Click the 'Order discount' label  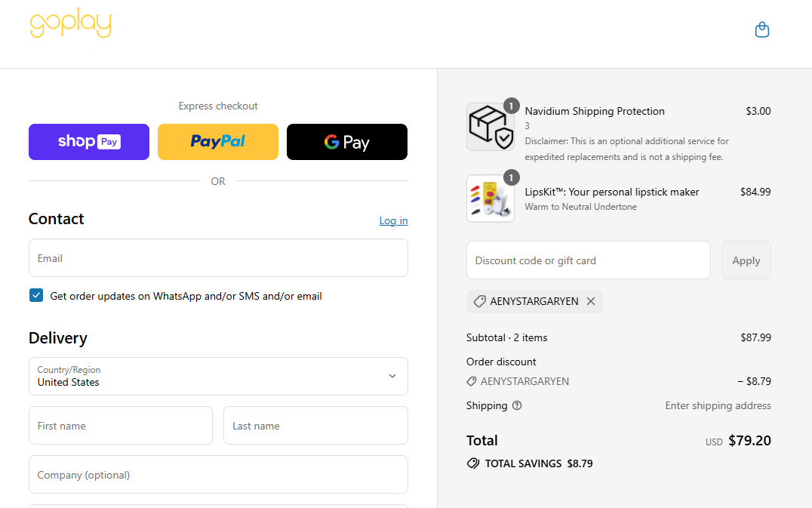pos(501,362)
